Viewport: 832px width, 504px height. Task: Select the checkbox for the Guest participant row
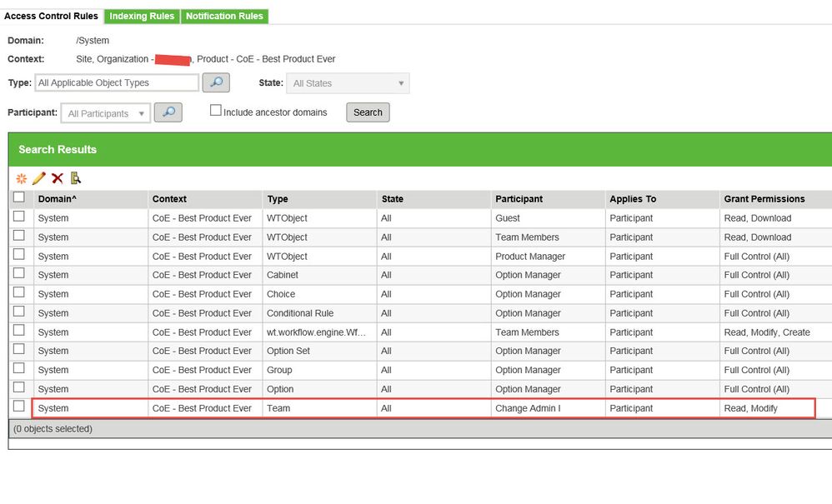[19, 217]
